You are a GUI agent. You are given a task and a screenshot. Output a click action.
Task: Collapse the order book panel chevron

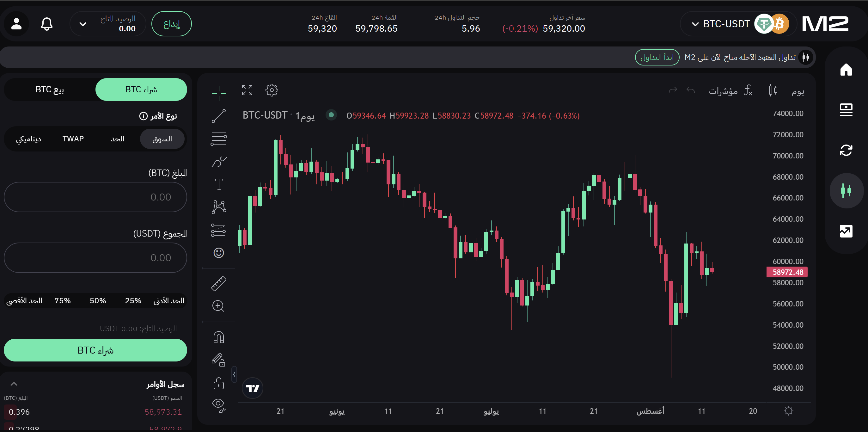(14, 384)
